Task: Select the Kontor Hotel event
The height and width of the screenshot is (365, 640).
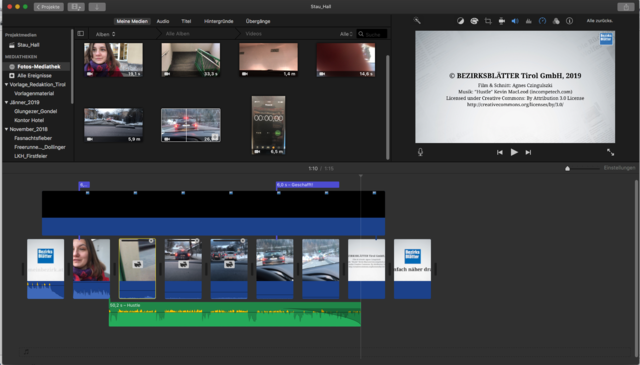Action: tap(29, 120)
